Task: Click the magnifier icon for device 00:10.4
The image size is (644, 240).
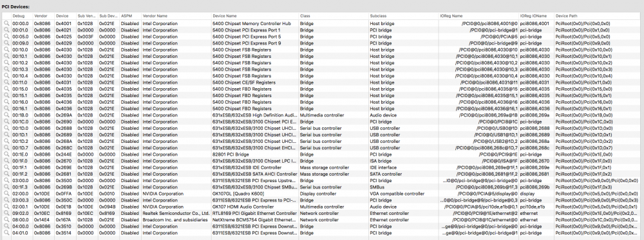Action: coord(6,76)
